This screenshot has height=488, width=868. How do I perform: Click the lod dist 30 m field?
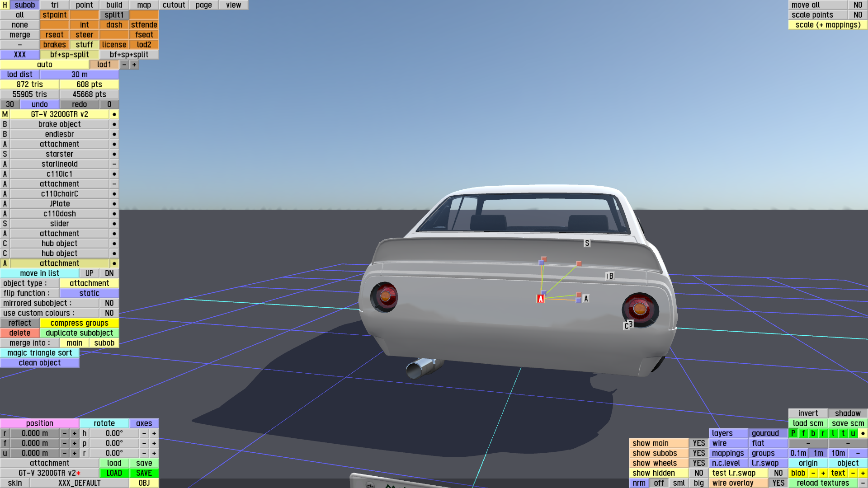click(79, 75)
